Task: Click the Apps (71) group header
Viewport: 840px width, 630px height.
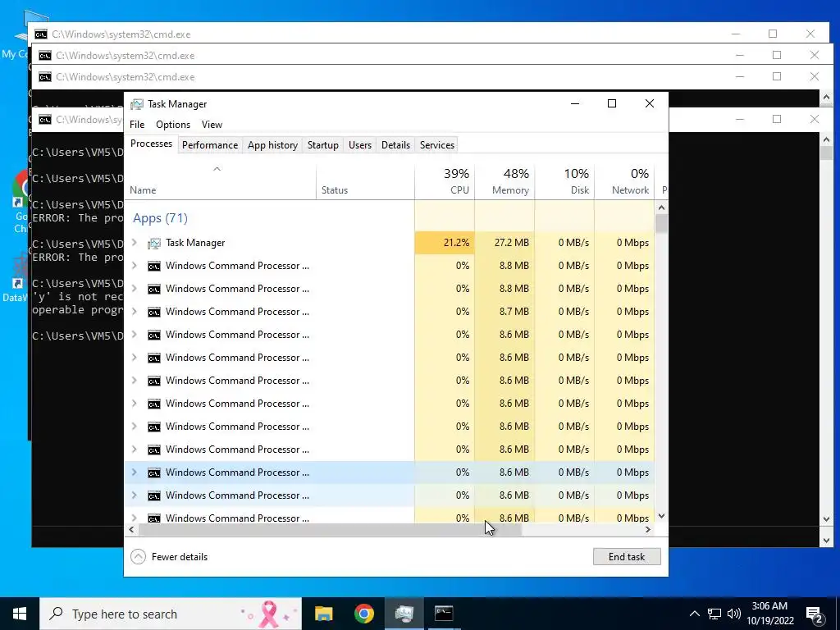Action: coord(160,218)
